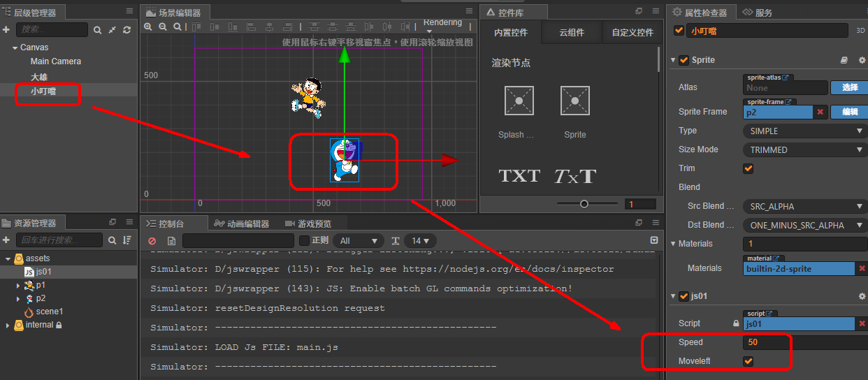Open the console log level All dropdown
This screenshot has width=868, height=380.
click(359, 240)
